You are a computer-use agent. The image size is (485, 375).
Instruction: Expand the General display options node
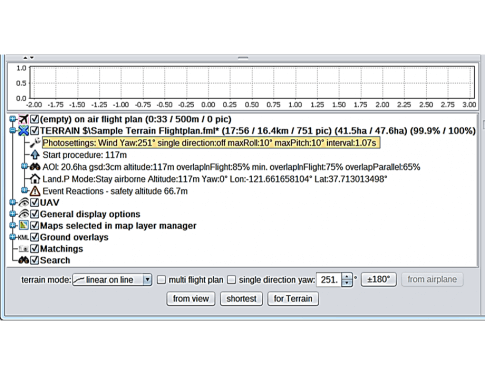(13, 214)
